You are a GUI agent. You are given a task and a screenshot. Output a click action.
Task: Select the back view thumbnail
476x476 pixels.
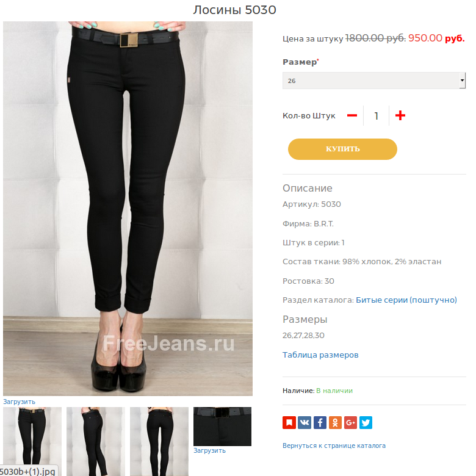(159, 441)
